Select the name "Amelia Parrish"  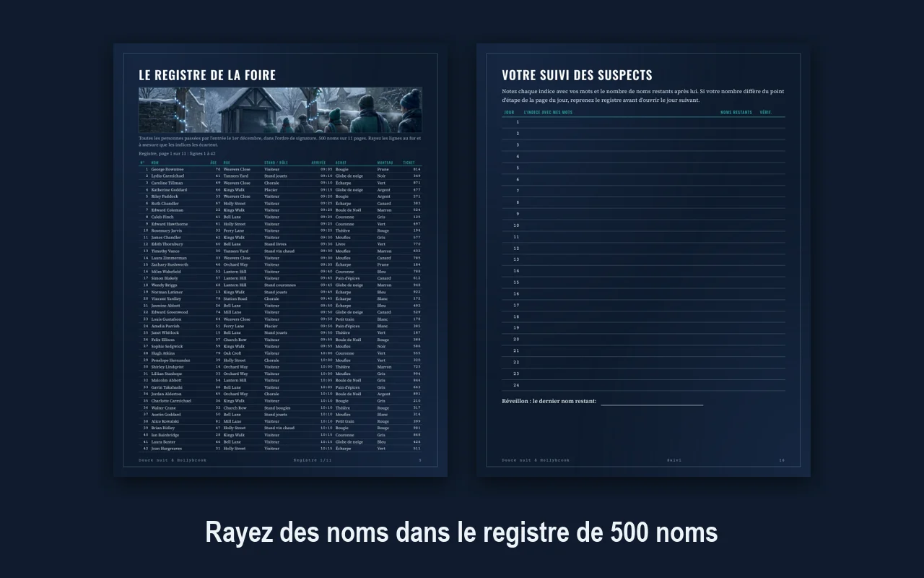click(x=165, y=326)
